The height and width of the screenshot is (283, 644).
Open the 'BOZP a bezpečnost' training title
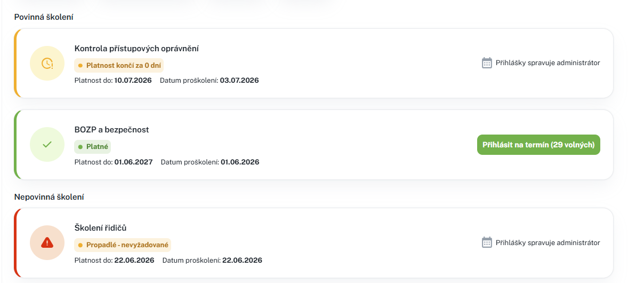pos(112,130)
